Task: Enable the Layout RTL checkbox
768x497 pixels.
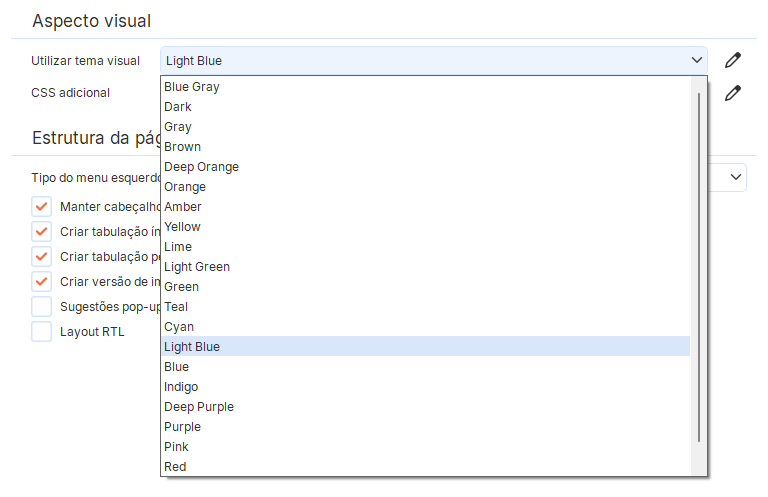Action: (x=41, y=331)
